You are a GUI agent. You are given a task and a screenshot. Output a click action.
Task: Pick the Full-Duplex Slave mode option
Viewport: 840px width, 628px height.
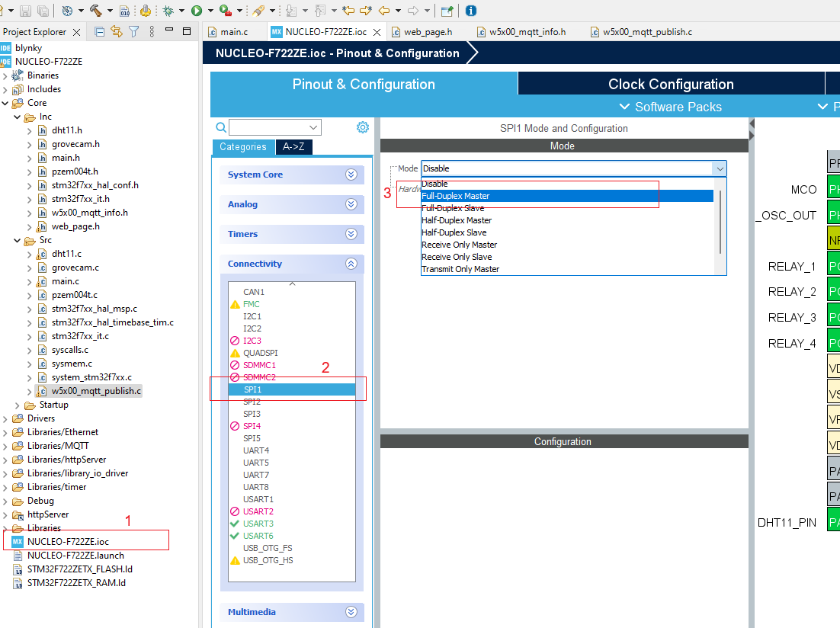pos(567,208)
